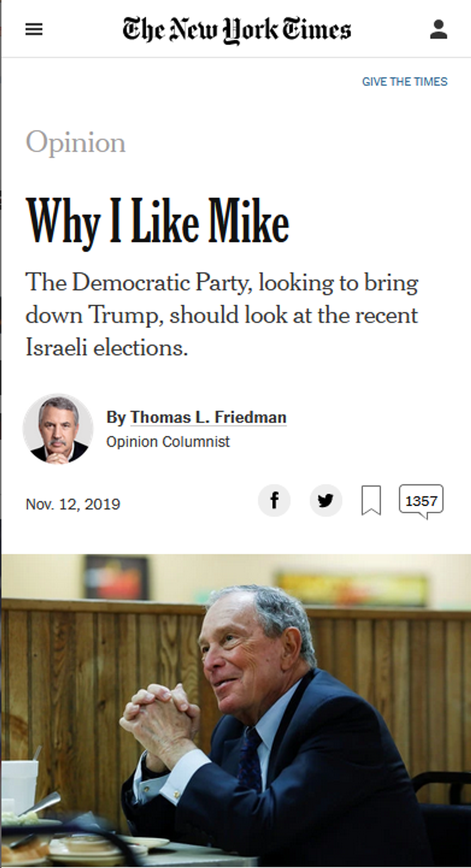
Task: Click Thomas L. Friedman's circular headshot
Action: tap(59, 428)
